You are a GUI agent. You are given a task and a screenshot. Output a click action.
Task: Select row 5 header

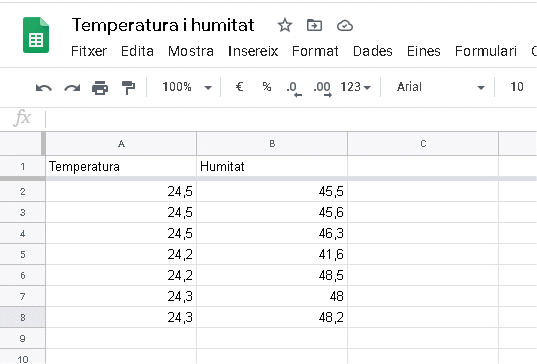(23, 254)
